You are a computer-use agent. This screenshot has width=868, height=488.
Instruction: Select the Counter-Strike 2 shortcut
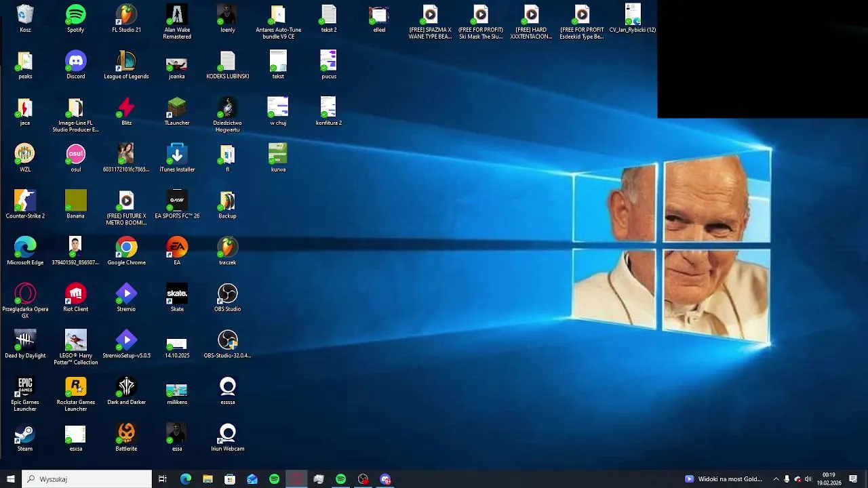25,205
